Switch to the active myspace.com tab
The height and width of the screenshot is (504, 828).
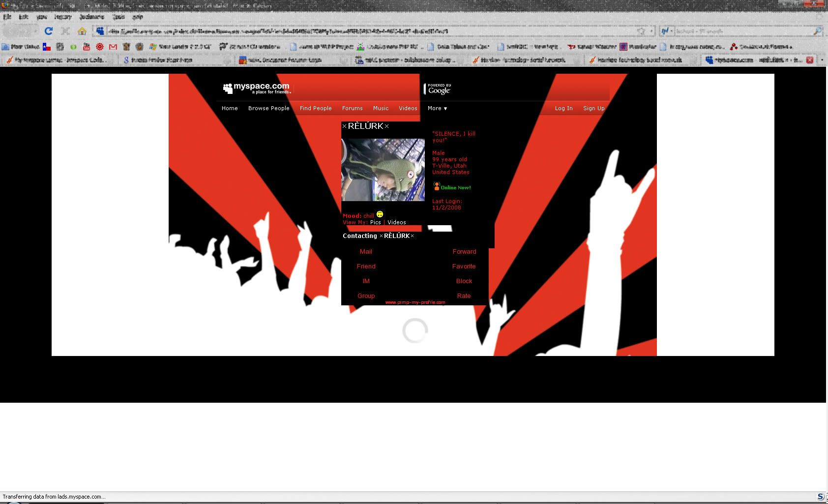click(758, 60)
